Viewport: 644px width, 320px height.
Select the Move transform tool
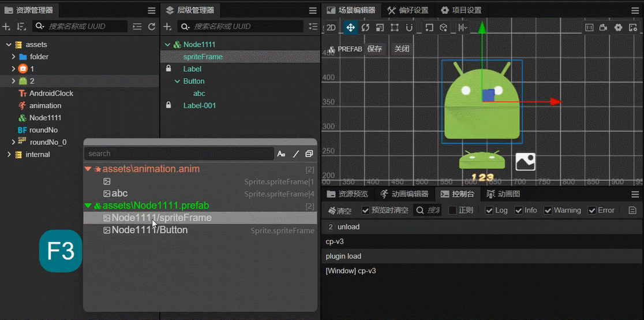pyautogui.click(x=350, y=28)
